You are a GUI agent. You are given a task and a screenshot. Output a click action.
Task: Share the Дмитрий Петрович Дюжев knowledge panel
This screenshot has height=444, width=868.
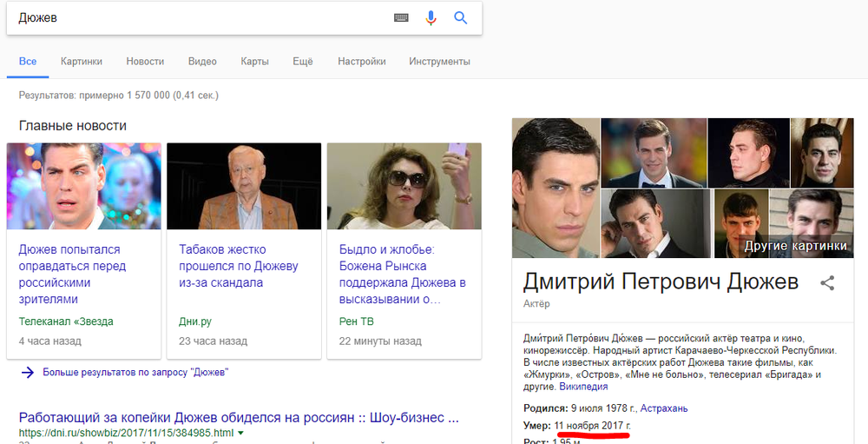point(827,283)
